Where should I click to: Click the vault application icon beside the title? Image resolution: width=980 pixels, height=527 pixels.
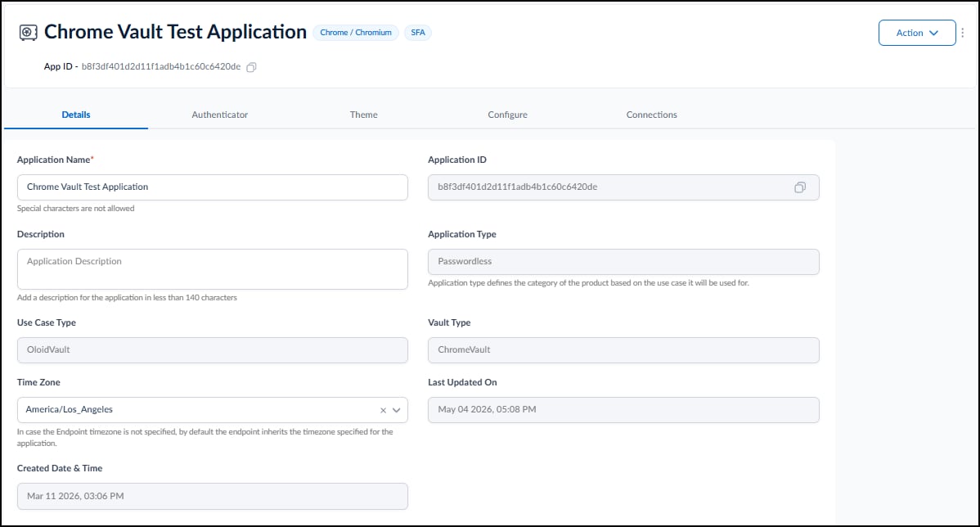(x=28, y=33)
